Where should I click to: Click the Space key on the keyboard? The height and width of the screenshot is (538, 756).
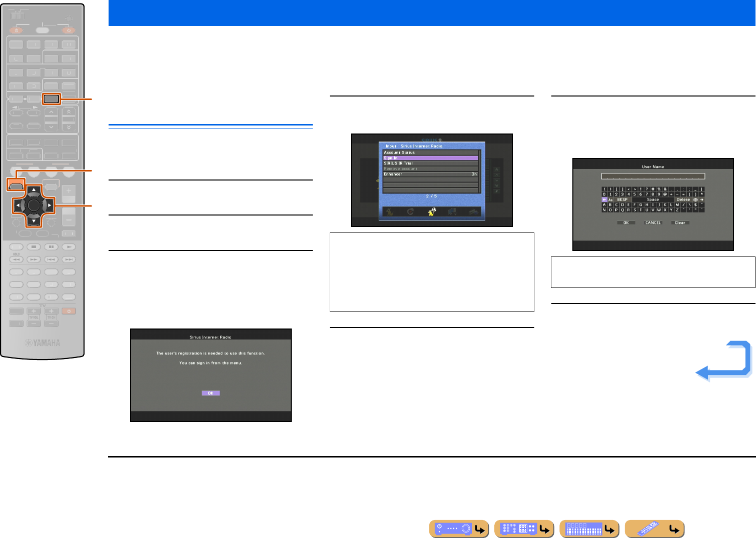click(x=653, y=199)
